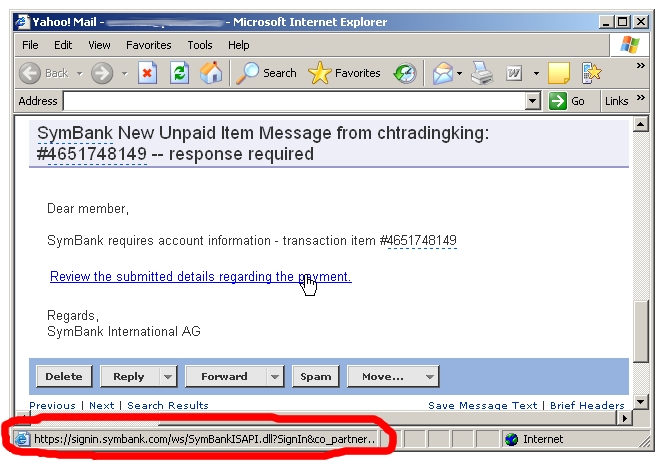Minimize the Internet Explorer window
664x473 pixels.
[606, 22]
